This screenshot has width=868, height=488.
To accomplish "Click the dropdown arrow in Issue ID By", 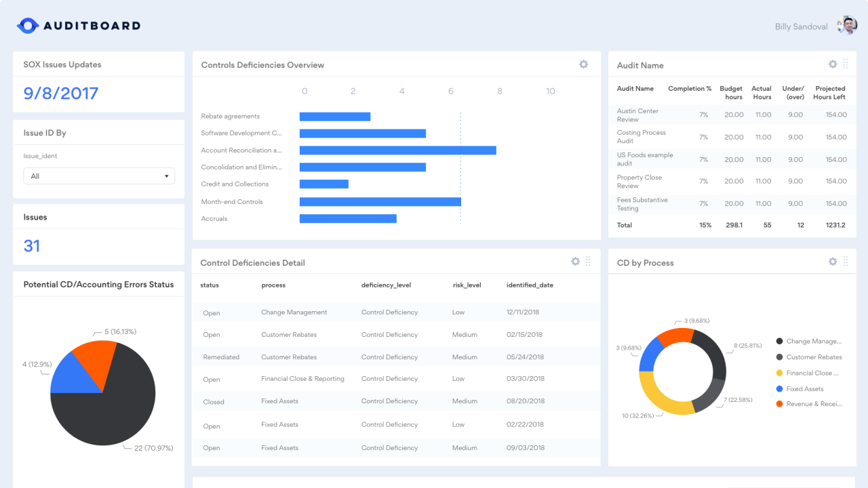I will pyautogui.click(x=165, y=176).
